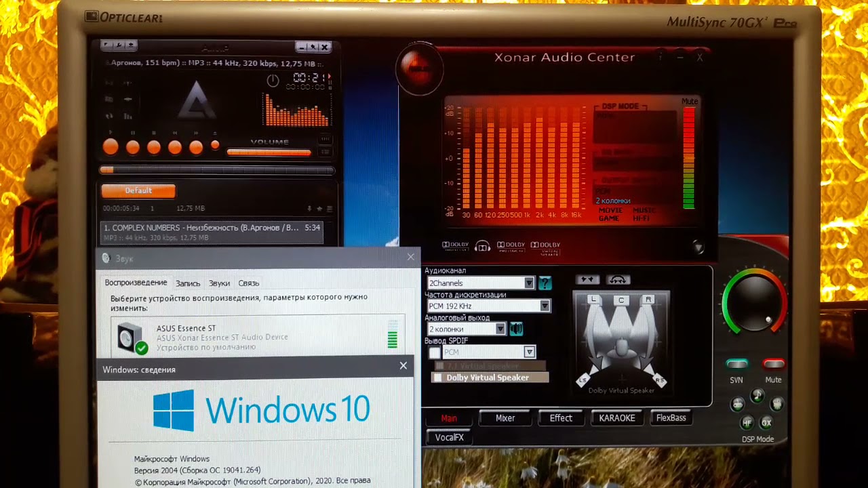Open the 2Channels audio channel dropdown
The width and height of the screenshot is (868, 488).
pyautogui.click(x=480, y=283)
